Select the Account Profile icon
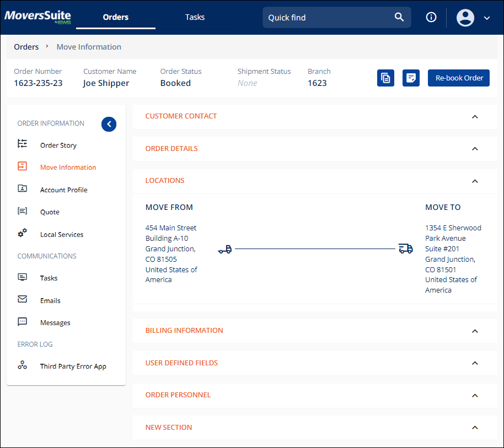The height and width of the screenshot is (448, 504). coord(22,189)
